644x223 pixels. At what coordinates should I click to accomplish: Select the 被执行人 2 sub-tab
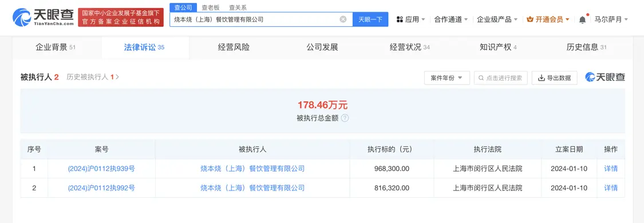[x=40, y=77]
